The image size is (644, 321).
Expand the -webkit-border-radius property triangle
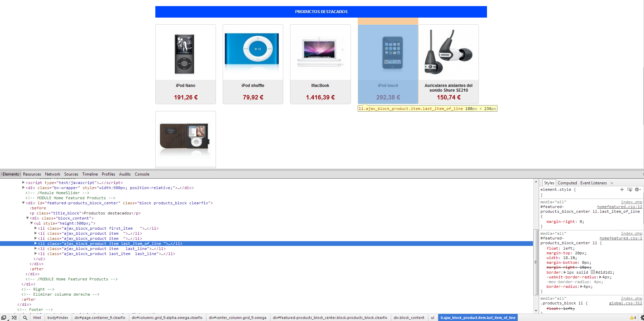601,277
